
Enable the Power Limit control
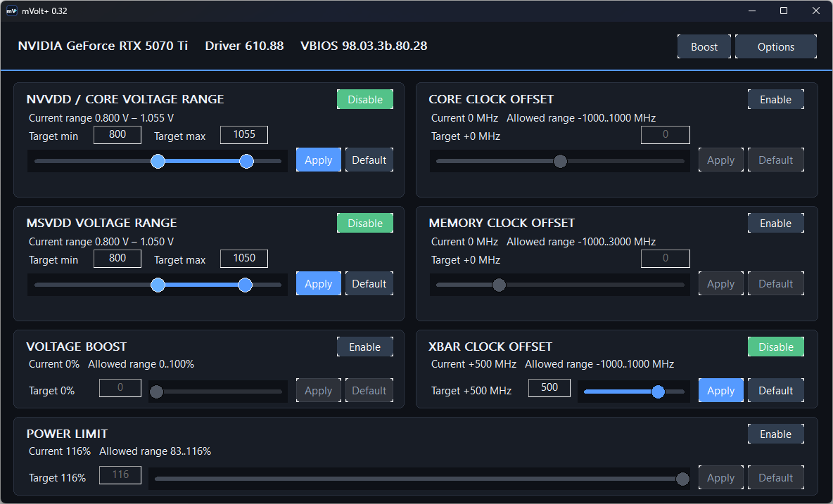[x=775, y=434]
